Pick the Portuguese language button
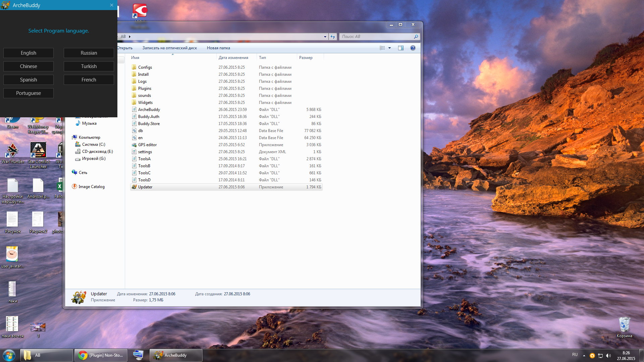Screen dimensions: 644x362 click(x=29, y=93)
